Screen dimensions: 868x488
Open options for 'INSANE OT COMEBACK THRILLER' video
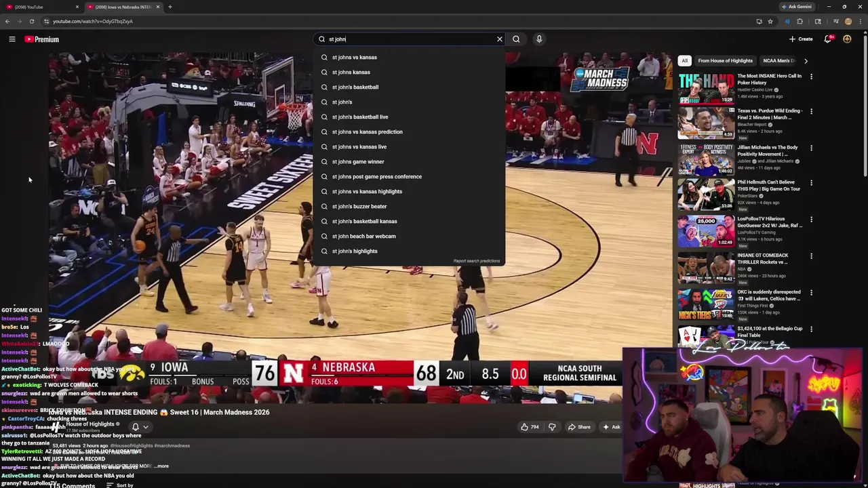[811, 256]
